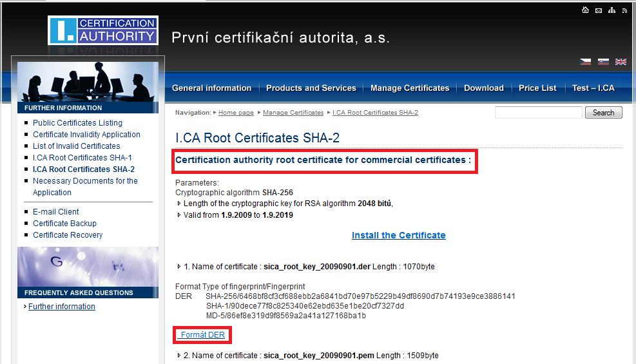Click the I.CA Root Certificates SHA-2 breadcrumb

pos(375,113)
